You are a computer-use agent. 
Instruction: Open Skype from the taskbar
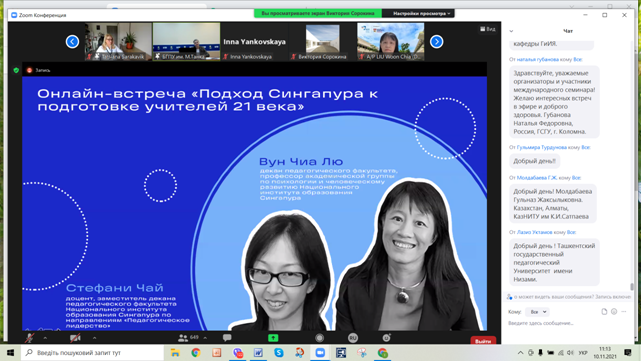(279, 353)
